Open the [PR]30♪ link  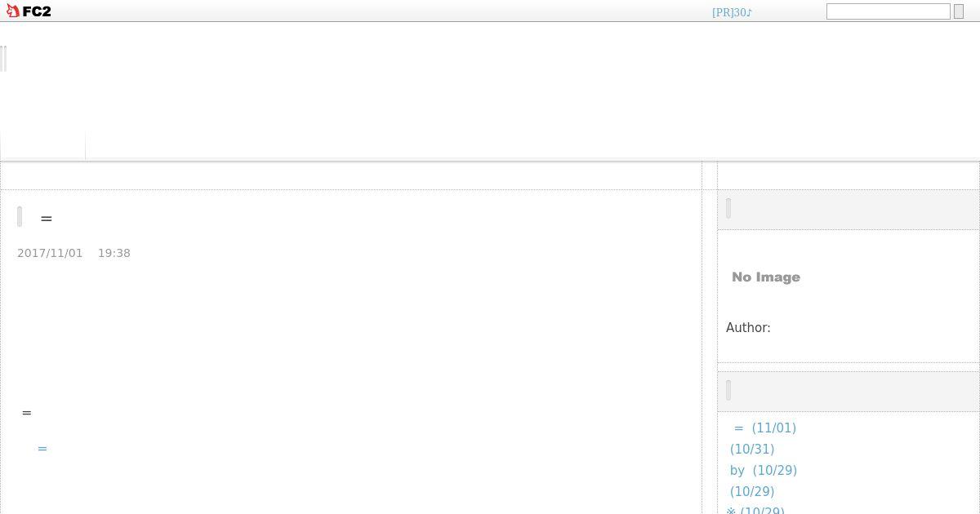pyautogui.click(x=732, y=12)
